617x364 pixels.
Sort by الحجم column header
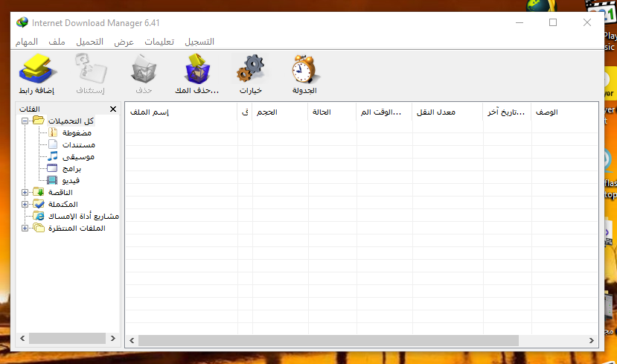coord(280,112)
